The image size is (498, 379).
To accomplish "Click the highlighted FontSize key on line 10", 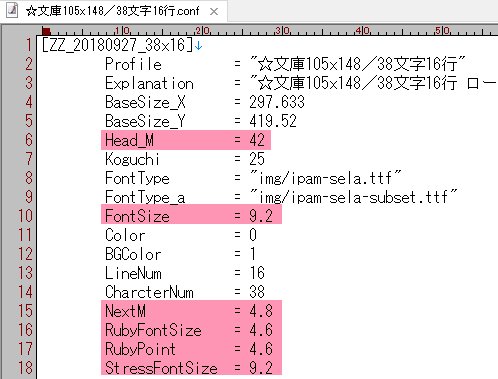I will pos(137,216).
